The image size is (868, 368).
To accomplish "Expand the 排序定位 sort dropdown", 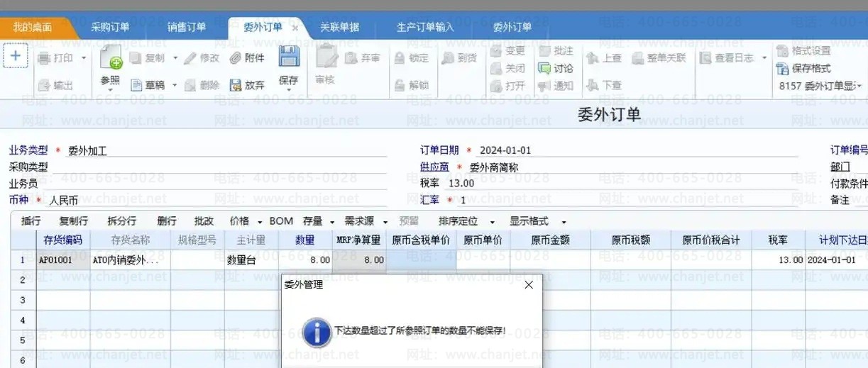I will [x=493, y=222].
